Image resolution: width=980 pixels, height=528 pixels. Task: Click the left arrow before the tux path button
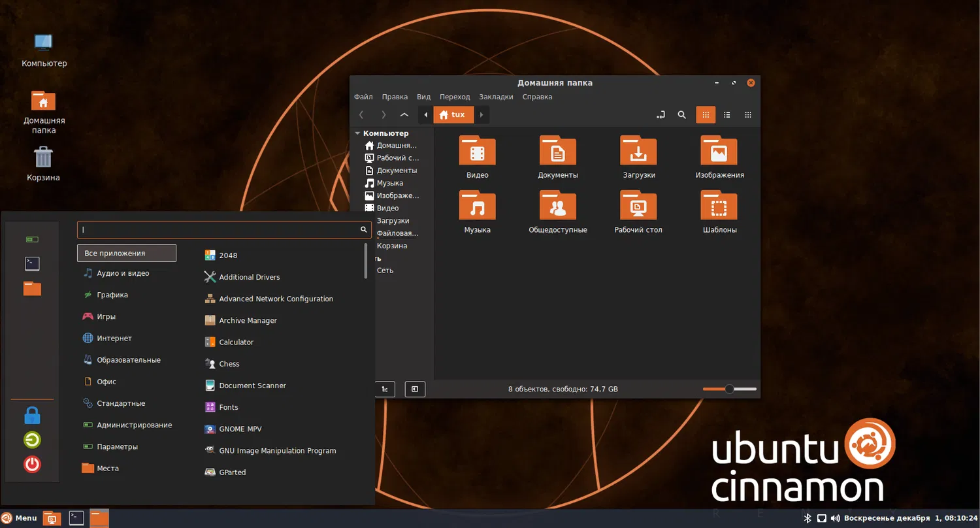click(x=426, y=115)
